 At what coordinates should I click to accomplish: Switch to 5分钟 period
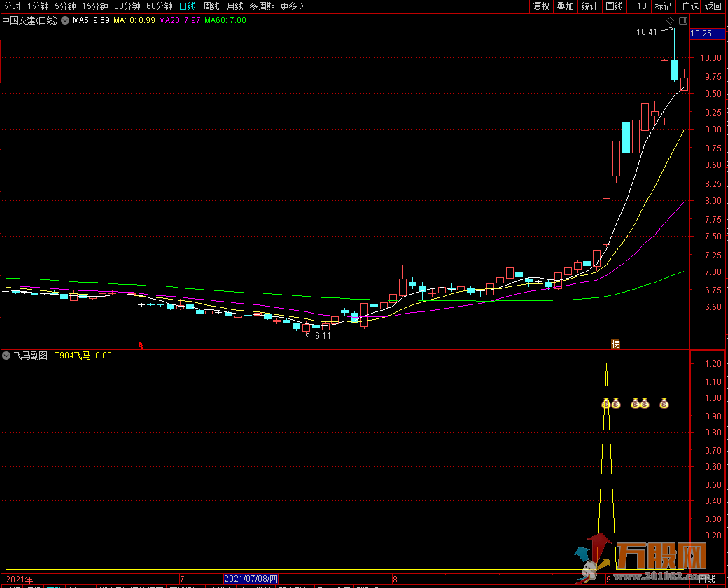coord(66,6)
